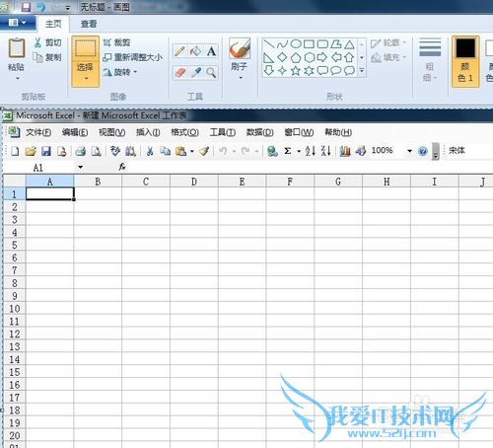Click the Brushes tool icon
493x448 pixels.
(240, 48)
